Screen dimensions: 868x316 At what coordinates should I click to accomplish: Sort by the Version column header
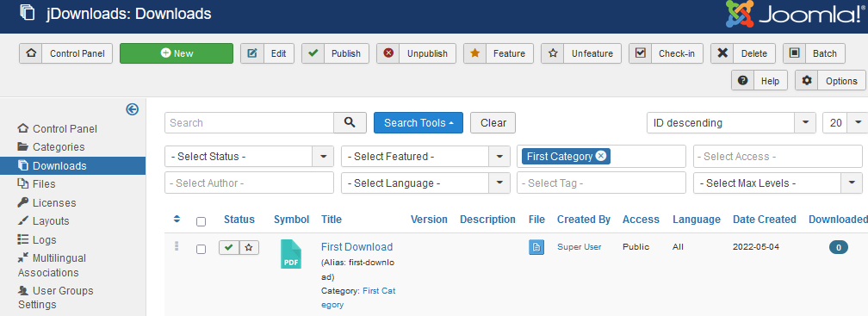click(x=429, y=220)
